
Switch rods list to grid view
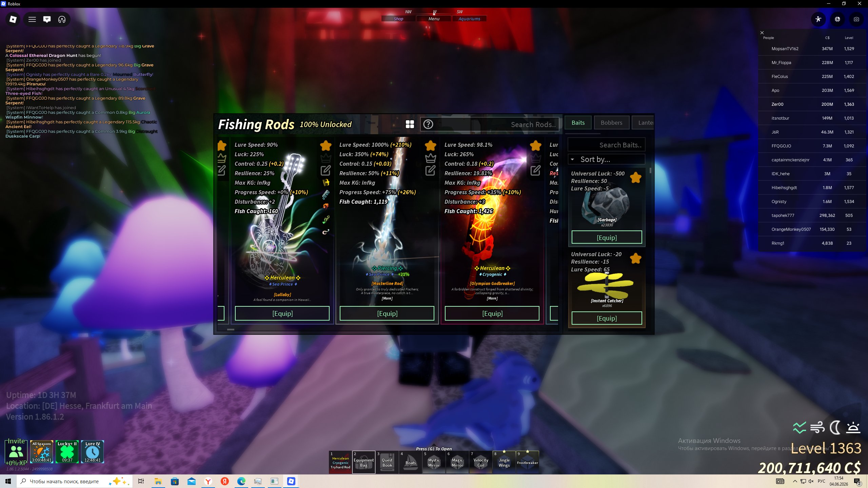pyautogui.click(x=410, y=124)
